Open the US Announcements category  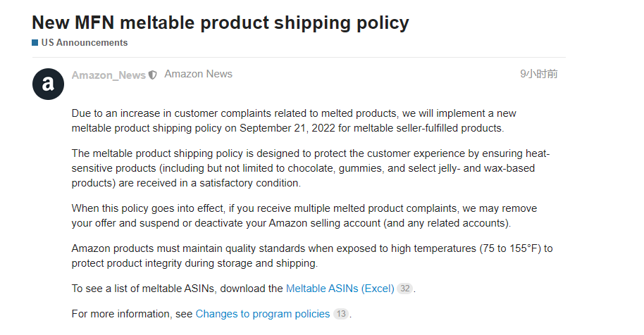(85, 43)
